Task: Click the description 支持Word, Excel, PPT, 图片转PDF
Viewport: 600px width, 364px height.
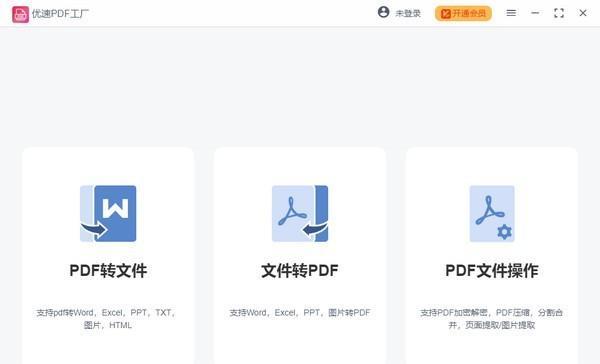Action: pos(300,313)
